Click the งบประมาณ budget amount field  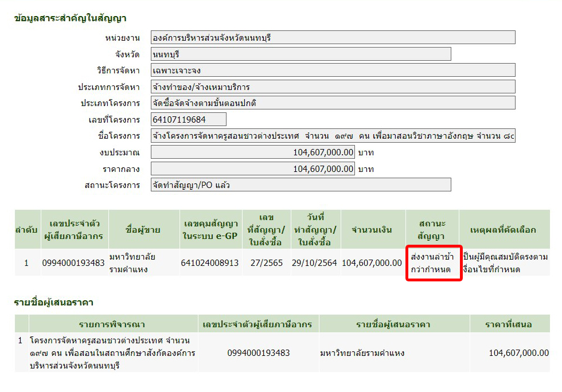[253, 152]
